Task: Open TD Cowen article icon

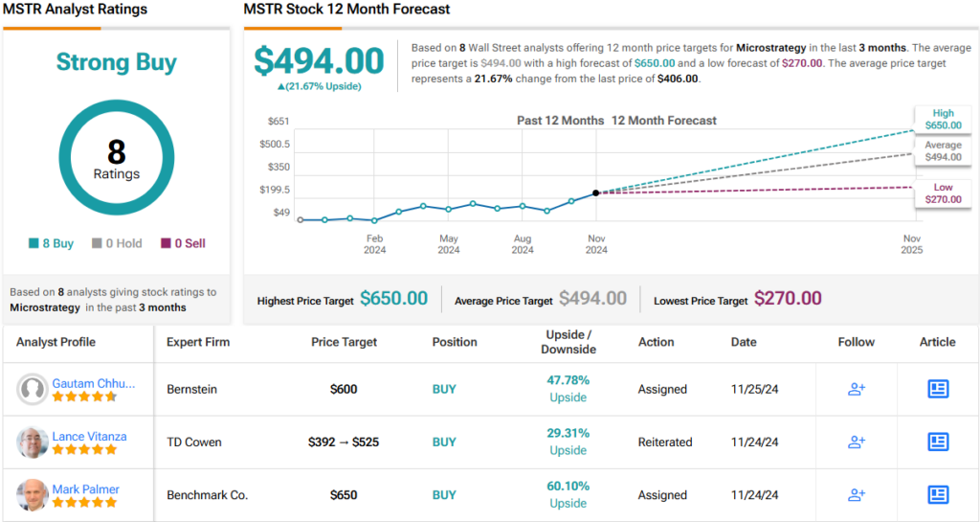Action: point(938,442)
